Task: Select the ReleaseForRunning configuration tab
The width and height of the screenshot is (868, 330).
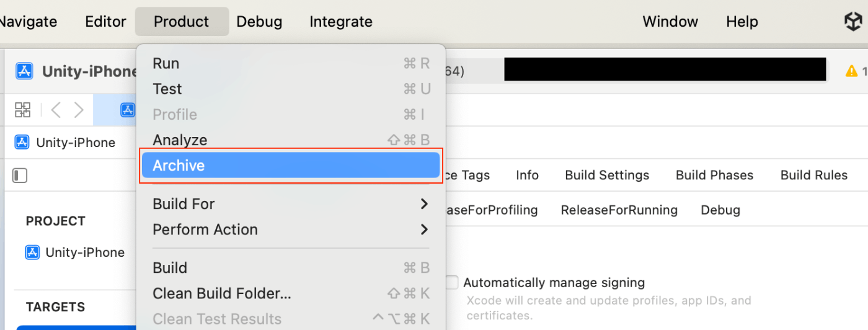Action: [619, 210]
